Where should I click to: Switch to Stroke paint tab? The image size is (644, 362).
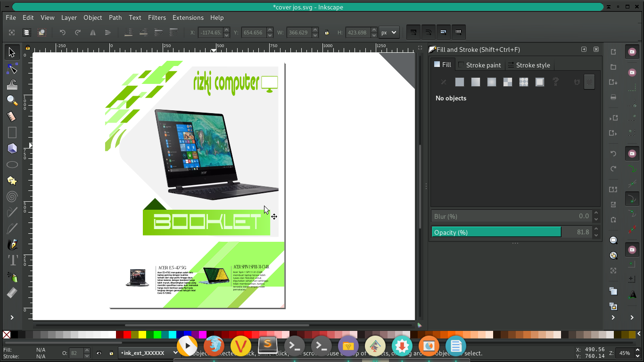[479, 65]
